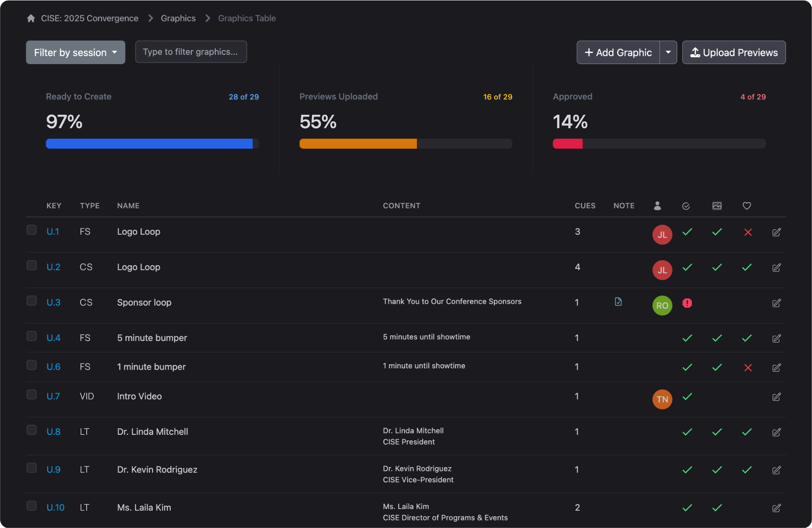The width and height of the screenshot is (812, 528).
Task: Click 'Thank You to Our Conference Sponsors' text
Action: tap(452, 301)
